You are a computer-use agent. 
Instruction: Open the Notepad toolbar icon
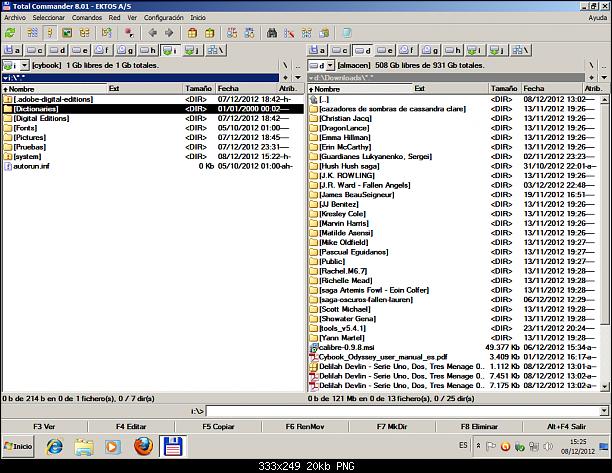click(x=347, y=33)
